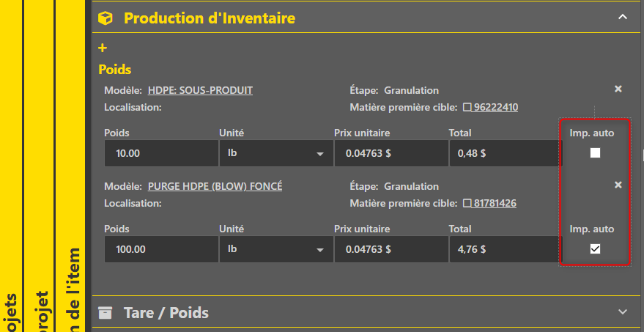Click the Poids field showing 10.00
This screenshot has width=644, height=332.
pos(161,153)
